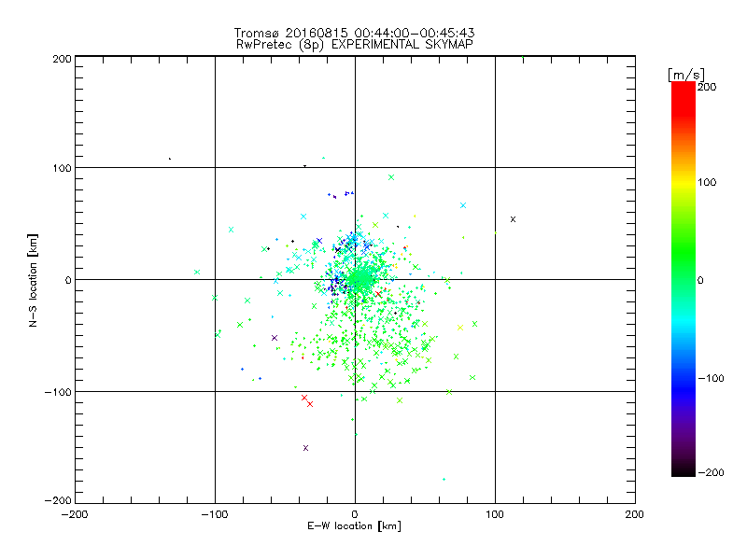The image size is (747, 560).
Task: Click the velocity color bar
Action: 684,279
